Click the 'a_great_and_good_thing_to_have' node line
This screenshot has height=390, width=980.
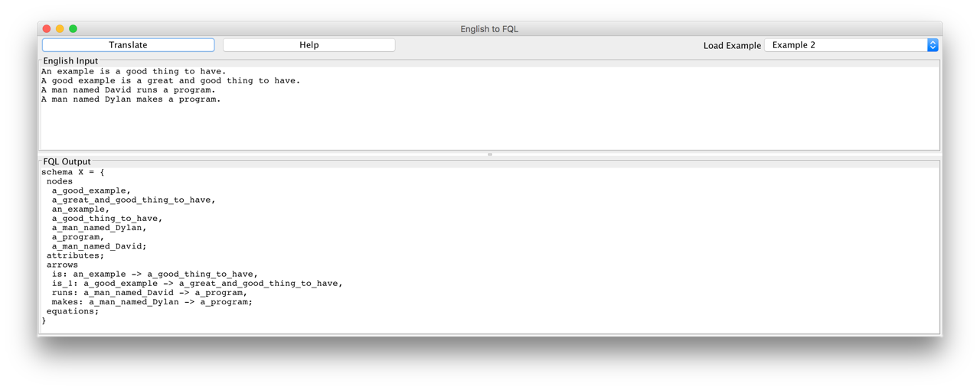pyautogui.click(x=133, y=200)
